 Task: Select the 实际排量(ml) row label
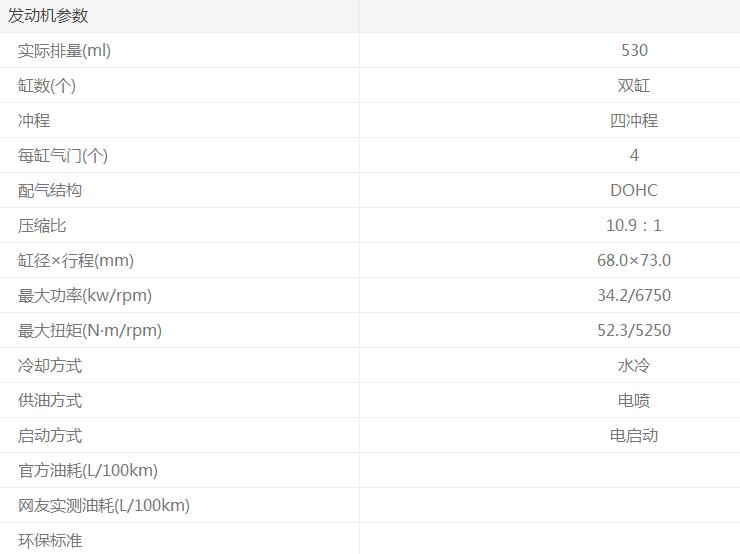[x=64, y=51]
